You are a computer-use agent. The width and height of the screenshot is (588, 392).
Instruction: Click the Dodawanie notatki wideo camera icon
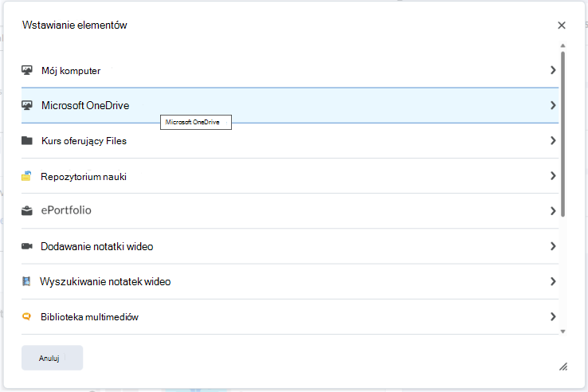click(x=26, y=246)
